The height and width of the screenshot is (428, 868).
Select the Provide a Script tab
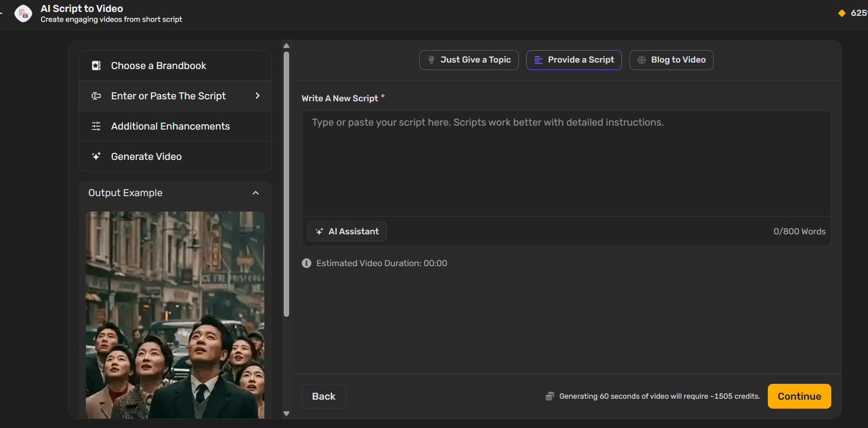(x=574, y=60)
